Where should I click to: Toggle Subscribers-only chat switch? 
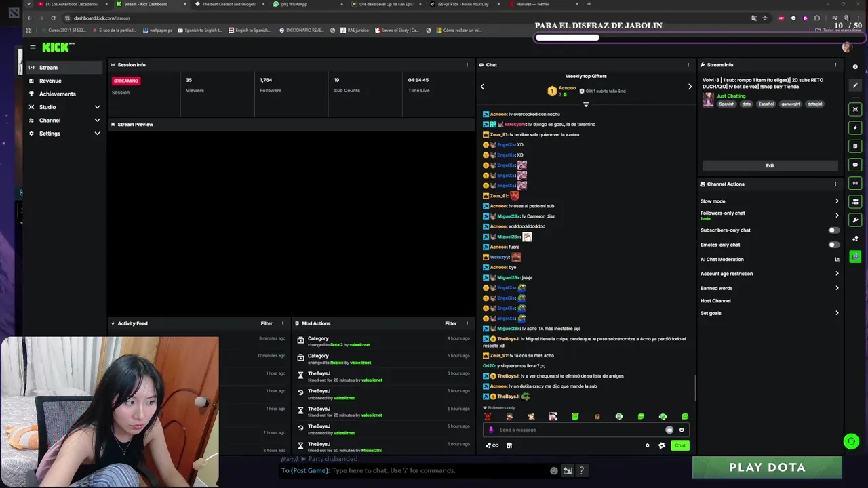[833, 230]
